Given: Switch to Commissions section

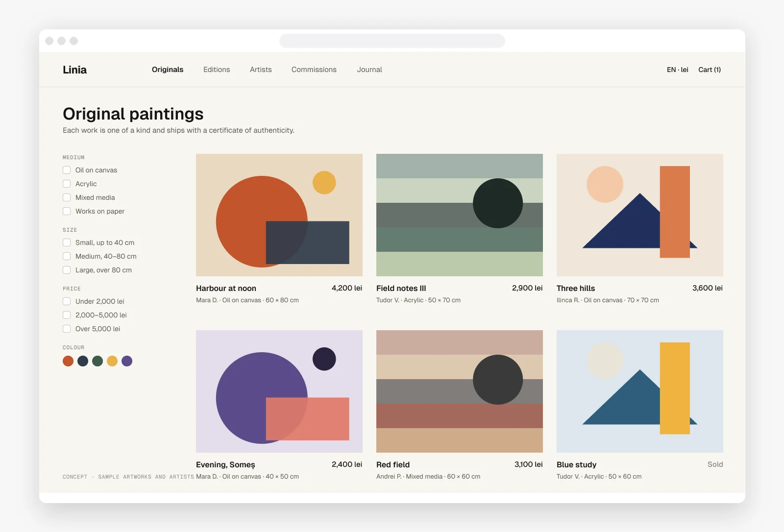Looking at the screenshot, I should tap(314, 70).
